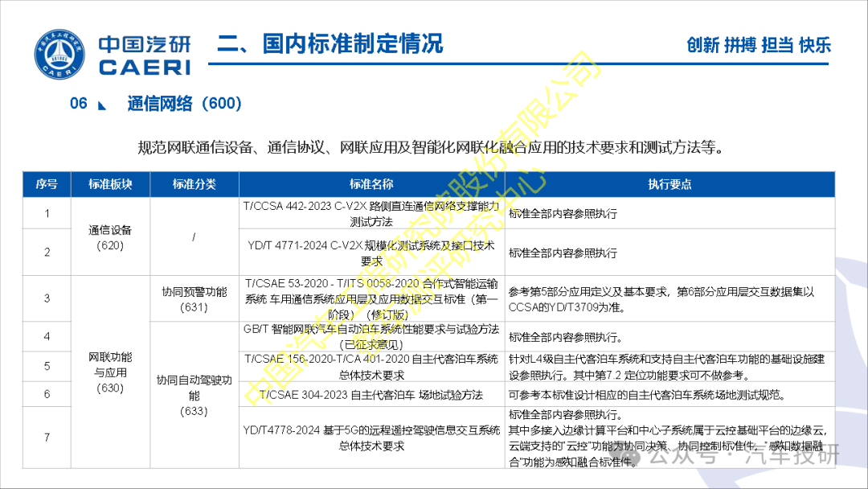
Task: Click the YD/T4778-2024 5G remote driving name
Action: coord(371,438)
